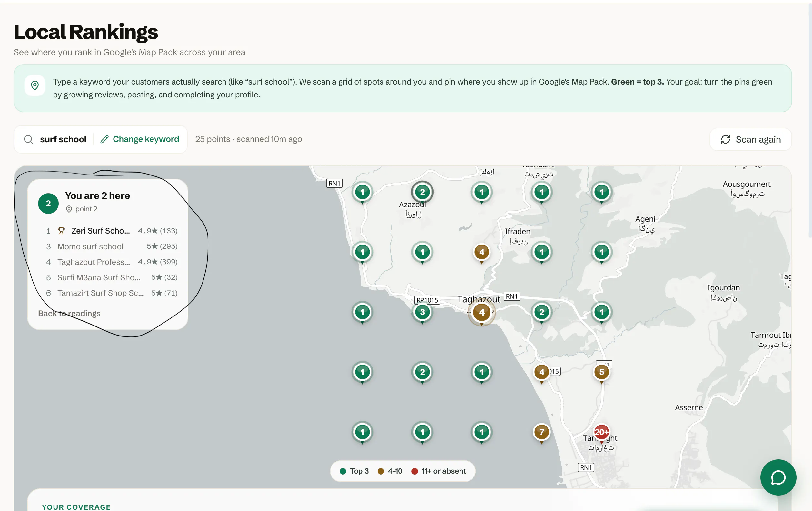Select the brown 4 pin beside Ifraden

pyautogui.click(x=481, y=253)
